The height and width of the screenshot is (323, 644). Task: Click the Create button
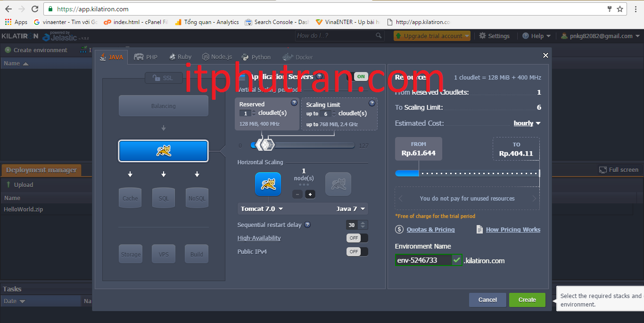pos(527,300)
